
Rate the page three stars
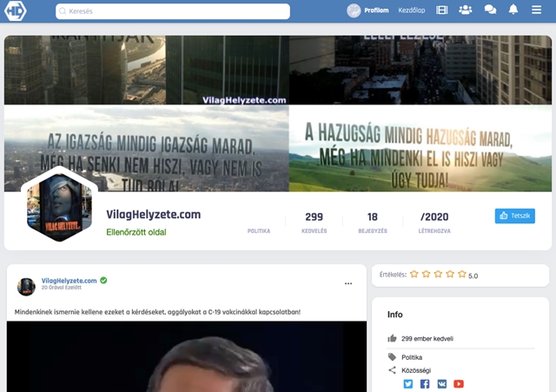[x=438, y=274]
